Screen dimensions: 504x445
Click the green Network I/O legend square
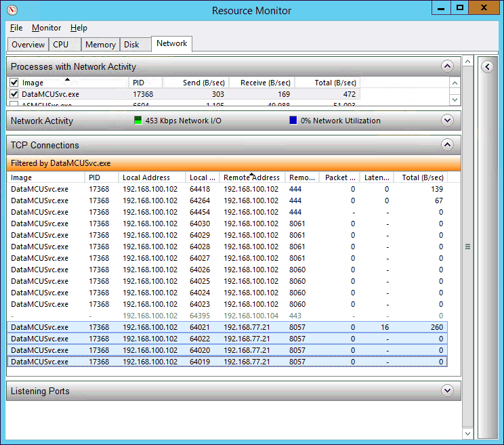click(x=138, y=121)
